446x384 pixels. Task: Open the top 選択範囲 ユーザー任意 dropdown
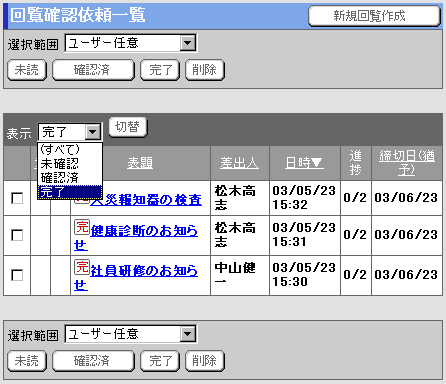131,43
